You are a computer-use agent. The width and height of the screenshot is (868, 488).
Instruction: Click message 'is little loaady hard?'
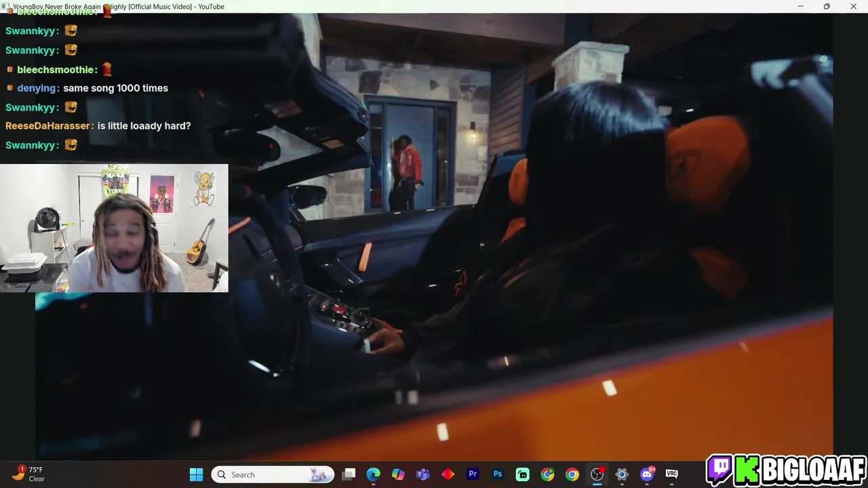point(144,126)
